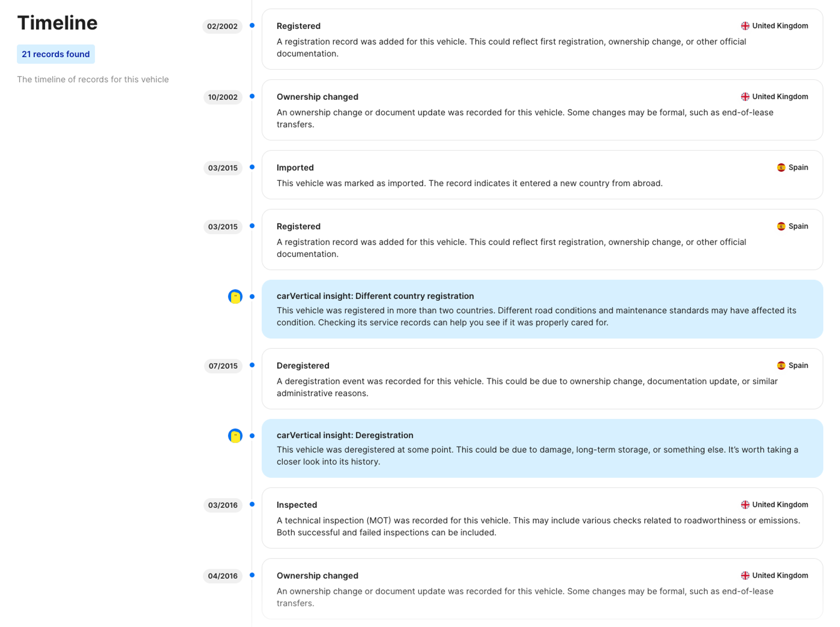Select the timeline dot beside the Deregistration insight

pyautogui.click(x=252, y=435)
